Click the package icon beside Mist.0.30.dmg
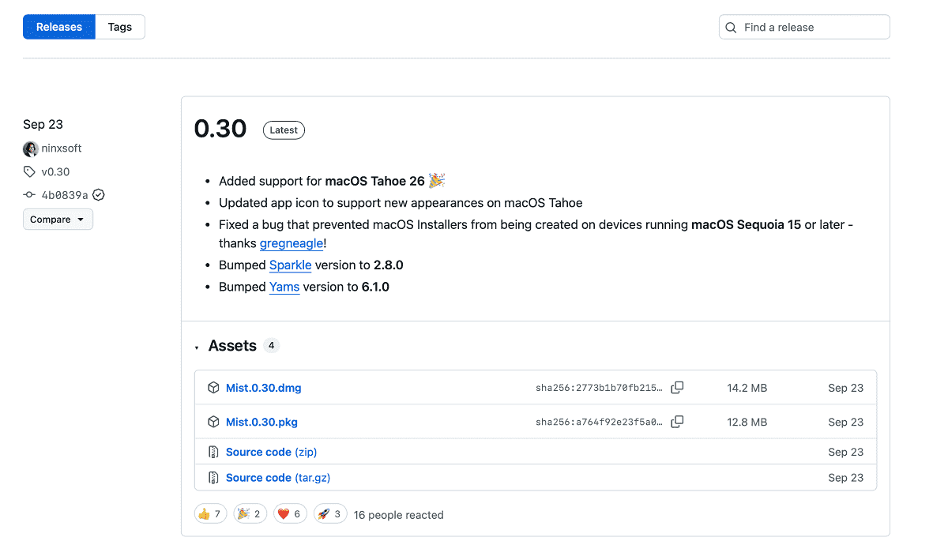The height and width of the screenshot is (560, 948). 213,388
